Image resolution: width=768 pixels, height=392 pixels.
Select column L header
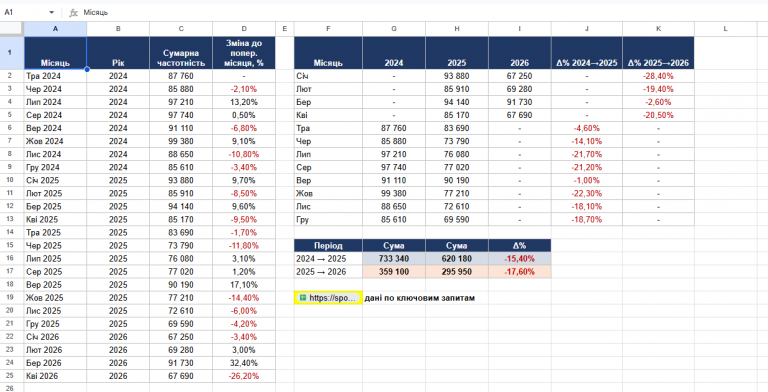tap(725, 29)
